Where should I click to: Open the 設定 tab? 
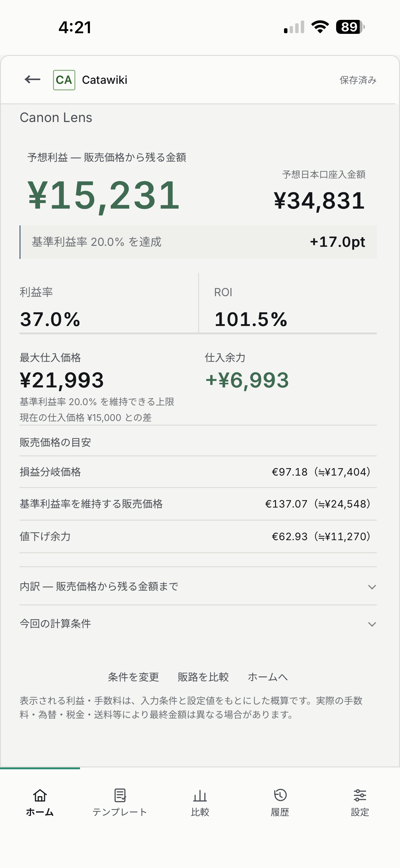coord(360,802)
